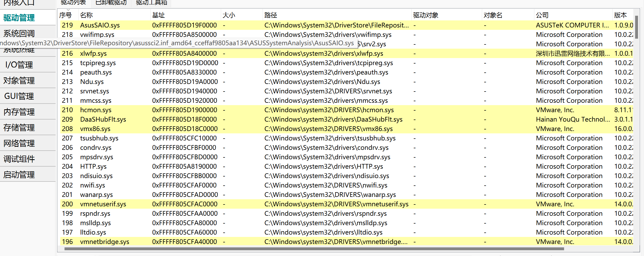Click the nwifi.sys driver name
Image resolution: width=644 pixels, height=256 pixels.
tap(93, 185)
